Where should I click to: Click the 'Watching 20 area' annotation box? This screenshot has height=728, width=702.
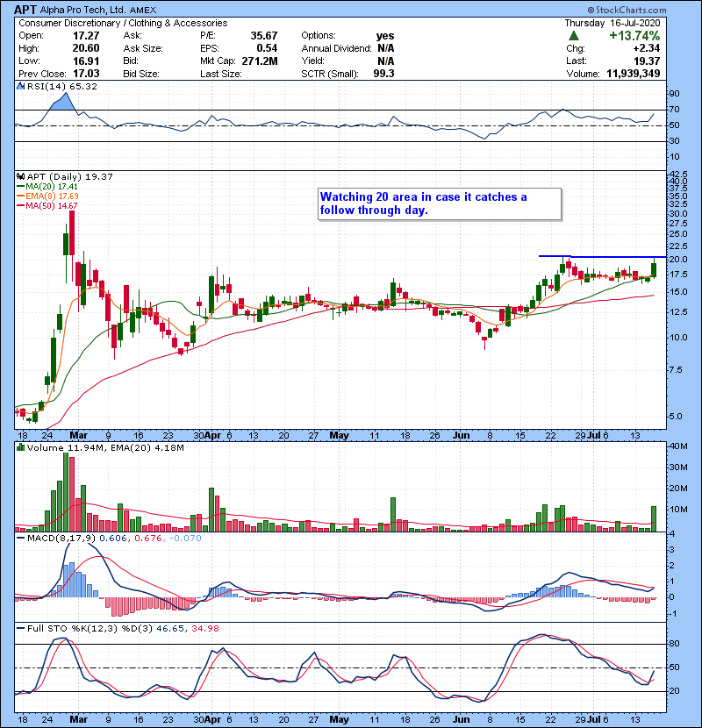[440, 203]
